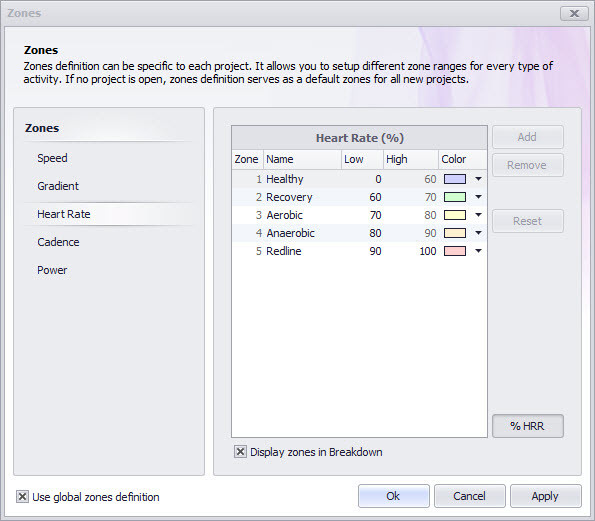This screenshot has width=595, height=521.
Task: Select the Anaerobic zone name cell
Action: 302,233
